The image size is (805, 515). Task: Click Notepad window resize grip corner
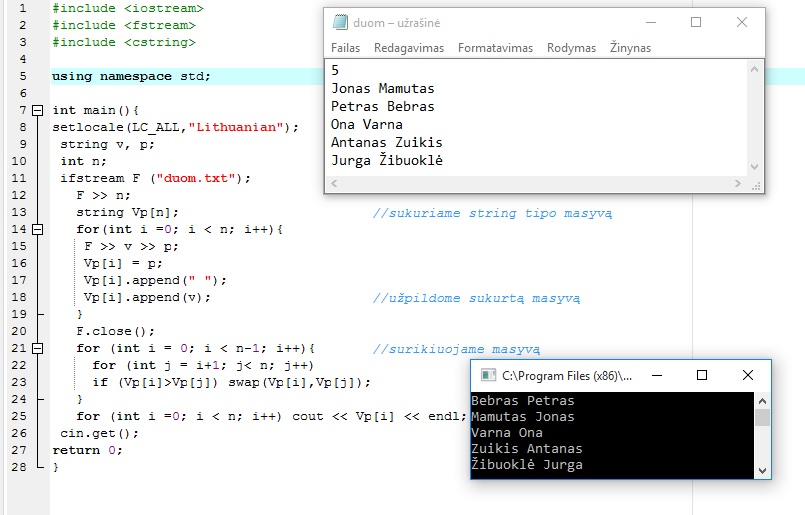click(x=756, y=186)
